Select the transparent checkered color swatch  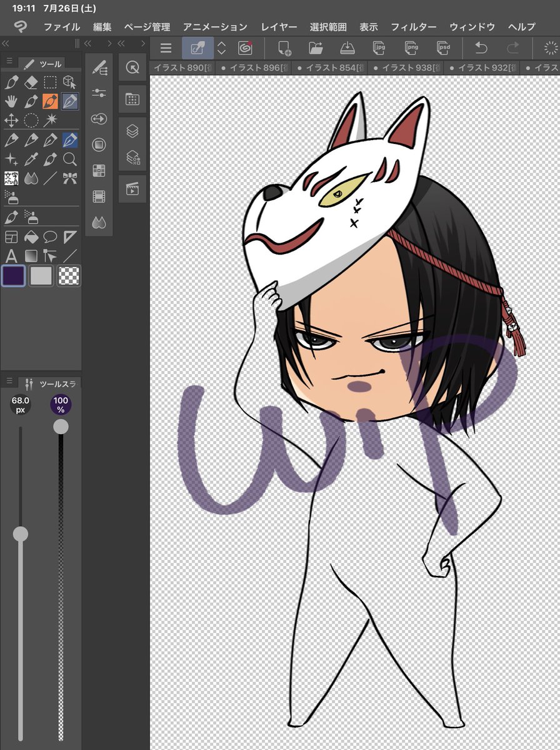tap(69, 276)
